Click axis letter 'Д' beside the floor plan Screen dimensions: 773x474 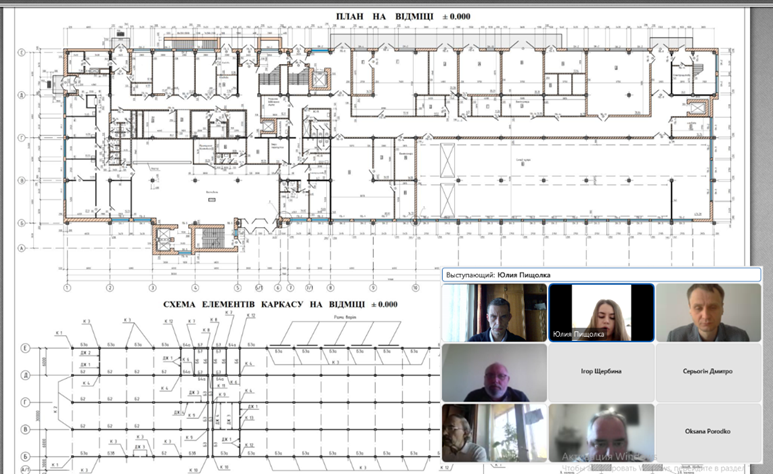tap(22, 95)
